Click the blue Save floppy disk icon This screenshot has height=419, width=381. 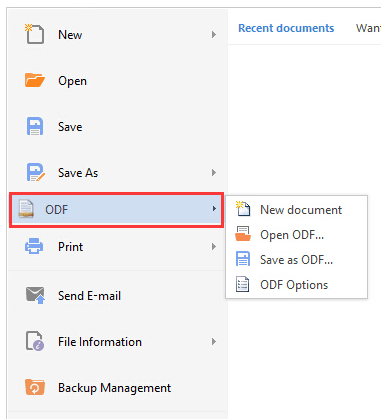(35, 126)
